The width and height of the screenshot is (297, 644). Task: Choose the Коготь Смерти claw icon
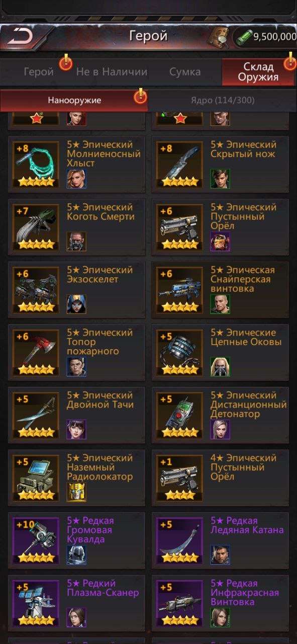tap(36, 227)
